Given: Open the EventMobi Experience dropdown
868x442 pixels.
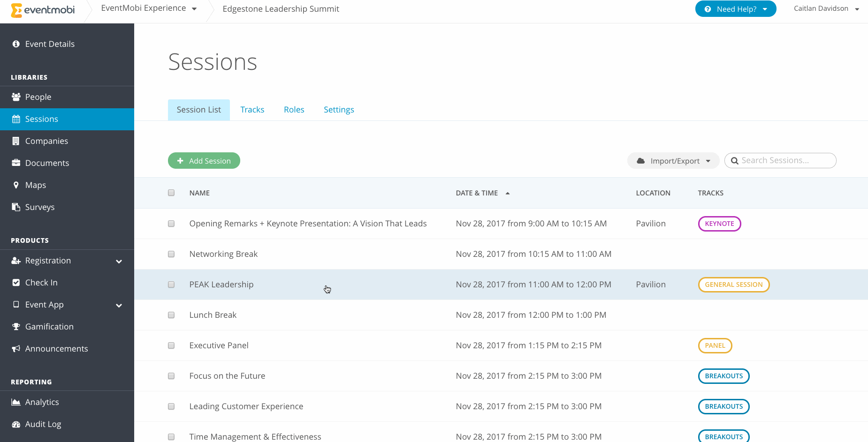Looking at the screenshot, I should [149, 8].
